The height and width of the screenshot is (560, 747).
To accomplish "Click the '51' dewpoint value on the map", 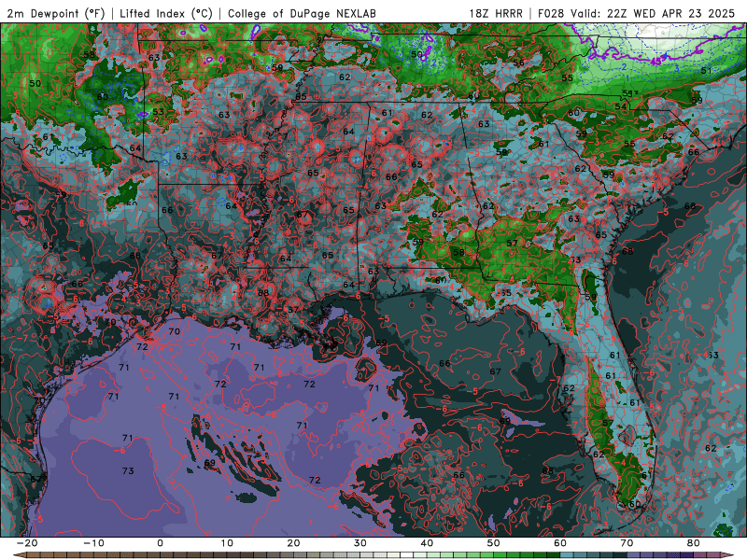I will pos(706,71).
